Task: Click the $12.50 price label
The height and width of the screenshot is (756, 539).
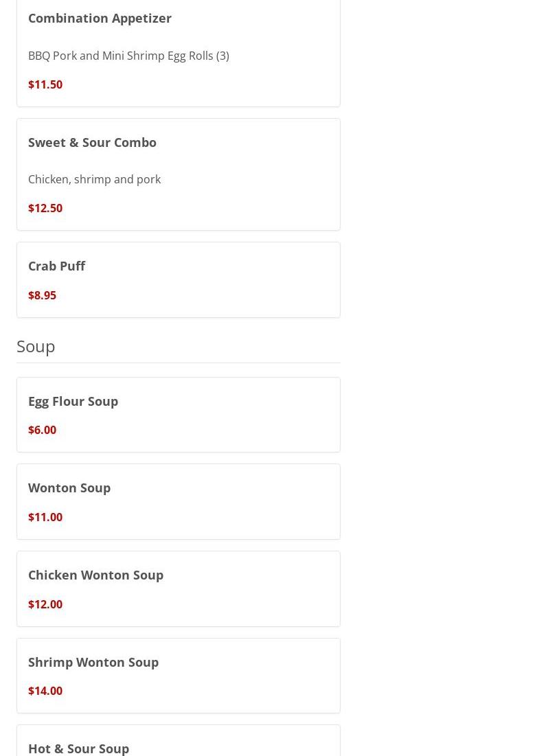Action: coord(45,208)
